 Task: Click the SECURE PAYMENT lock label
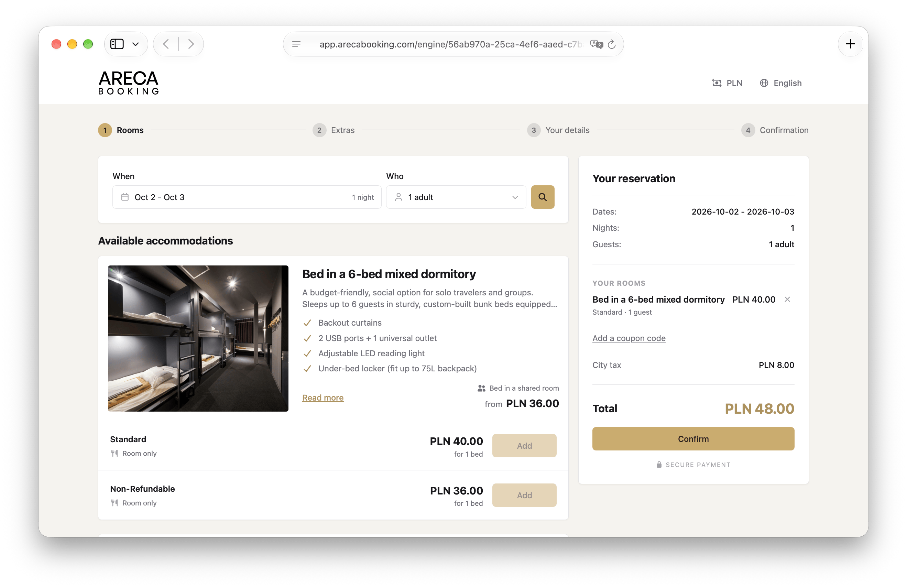point(693,465)
